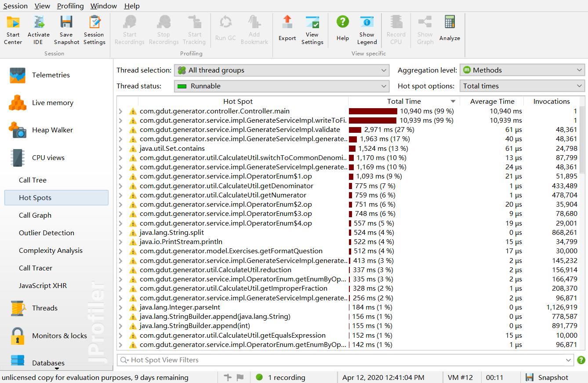Viewport: 588px width, 383px height.
Task: Open the Heap Walker section
Action: [x=52, y=130]
